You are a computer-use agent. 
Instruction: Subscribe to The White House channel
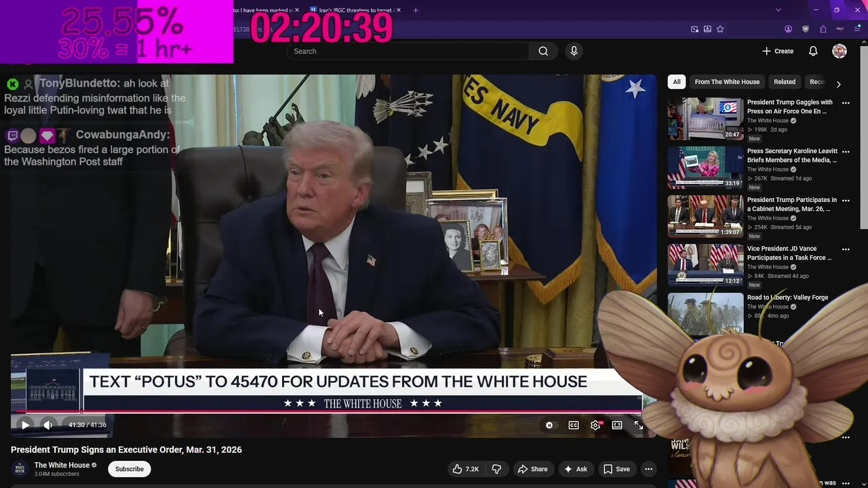point(129,469)
